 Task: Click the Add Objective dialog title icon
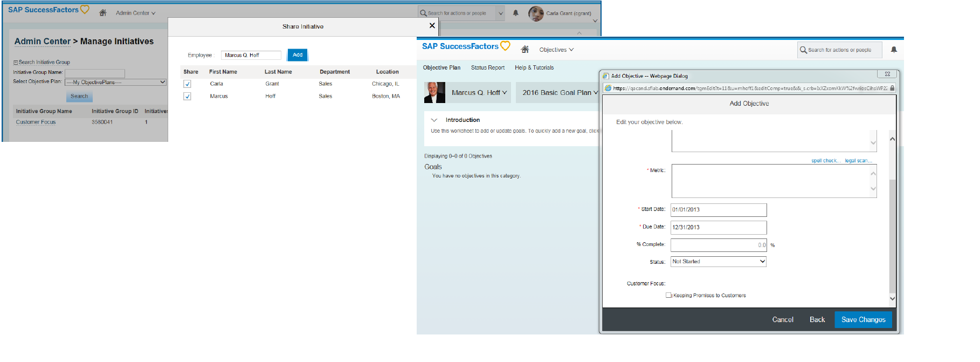[606, 76]
